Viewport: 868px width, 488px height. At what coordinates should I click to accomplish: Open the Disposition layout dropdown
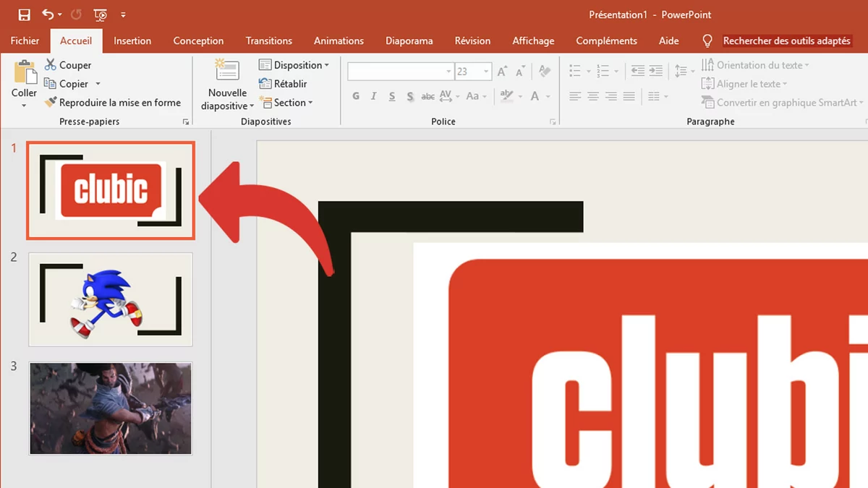pyautogui.click(x=294, y=65)
